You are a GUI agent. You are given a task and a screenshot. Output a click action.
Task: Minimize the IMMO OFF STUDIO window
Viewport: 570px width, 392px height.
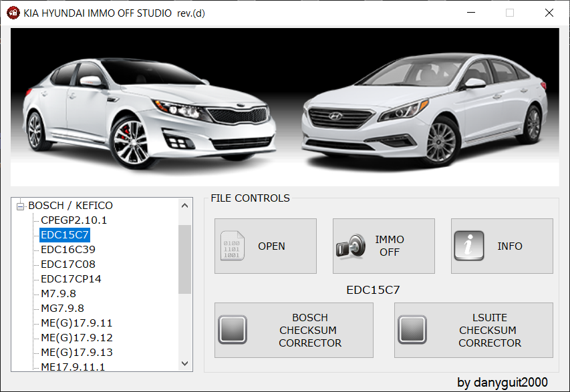[x=471, y=13]
